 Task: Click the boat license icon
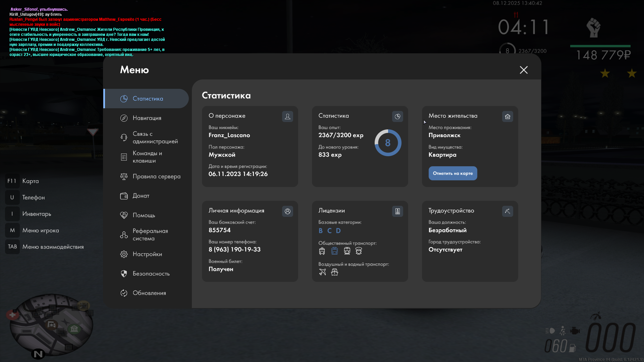point(334,272)
